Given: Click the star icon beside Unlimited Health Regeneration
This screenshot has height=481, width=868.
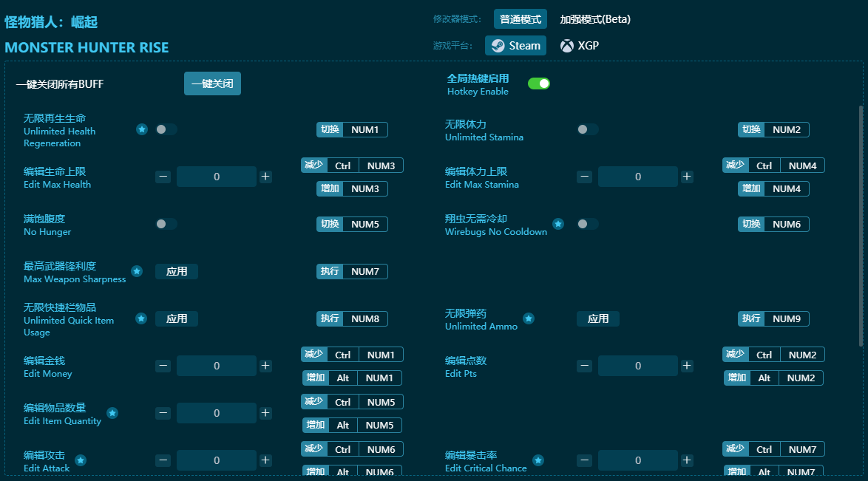Looking at the screenshot, I should tap(141, 129).
